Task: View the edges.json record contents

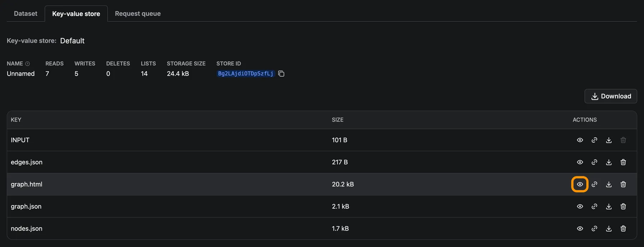Action: (x=580, y=162)
